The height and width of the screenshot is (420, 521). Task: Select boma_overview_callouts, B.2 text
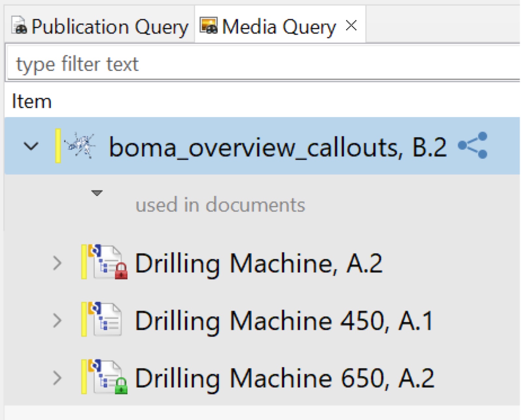click(278, 147)
